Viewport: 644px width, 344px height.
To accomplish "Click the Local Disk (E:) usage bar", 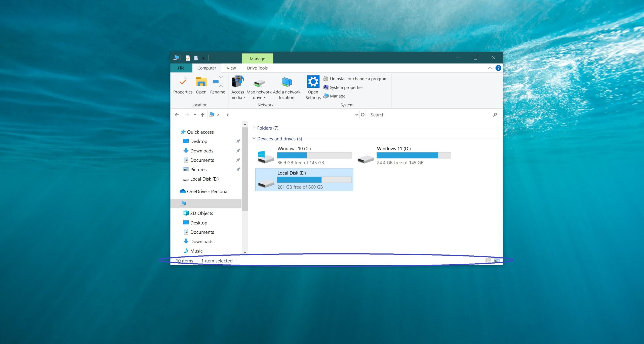I will pyautogui.click(x=314, y=180).
